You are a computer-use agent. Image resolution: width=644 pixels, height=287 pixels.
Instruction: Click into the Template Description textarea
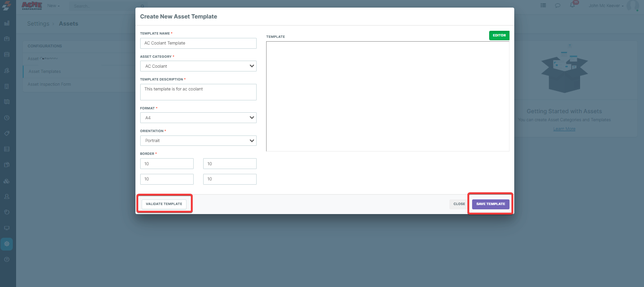point(198,92)
